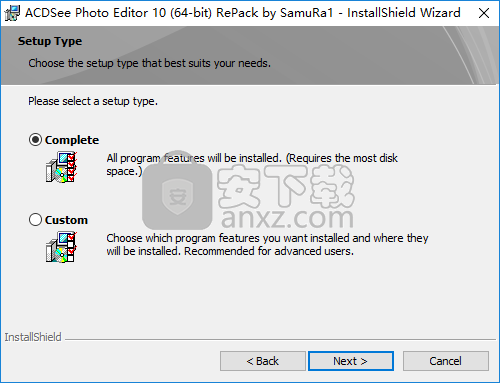This screenshot has height=383, width=500.
Task: Click 'Choose the setup type that best suits' subtitle
Action: [149, 63]
